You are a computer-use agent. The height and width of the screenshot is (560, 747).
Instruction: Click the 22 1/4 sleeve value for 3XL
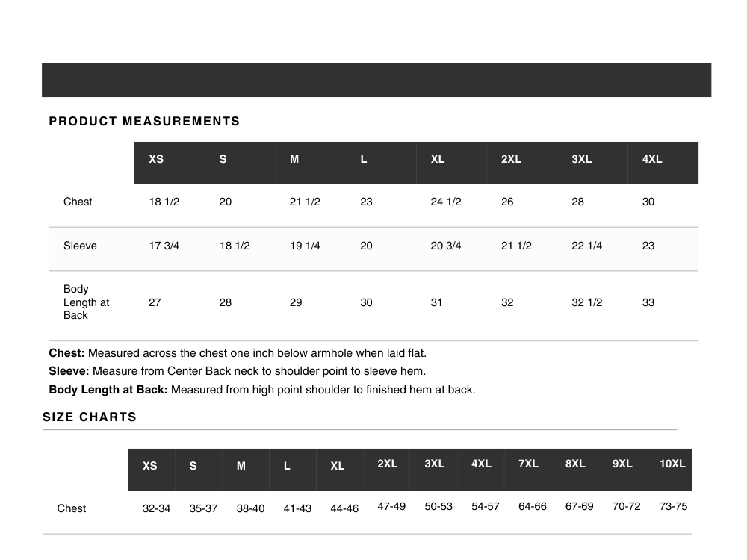tap(586, 246)
